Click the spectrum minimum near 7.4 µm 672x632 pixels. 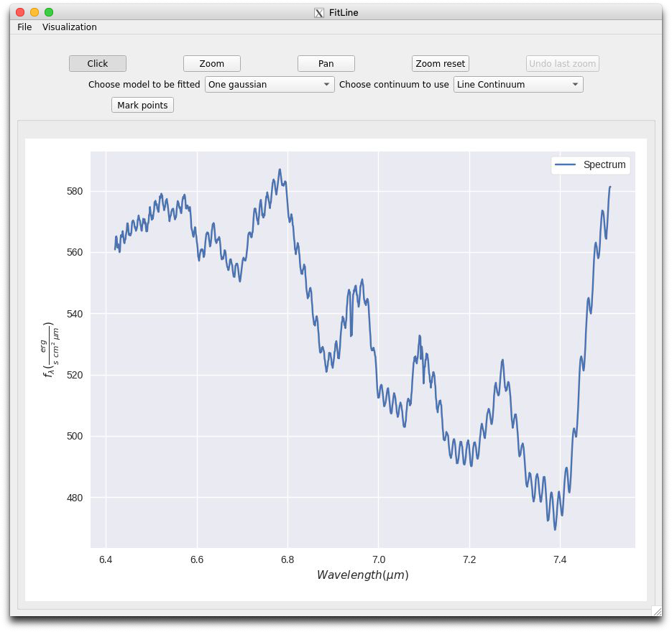[x=555, y=529]
